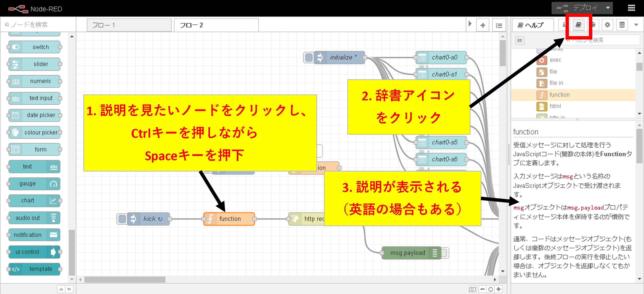This screenshot has width=644, height=294.
Task: Add a new flow with plus button
Action: point(483,25)
